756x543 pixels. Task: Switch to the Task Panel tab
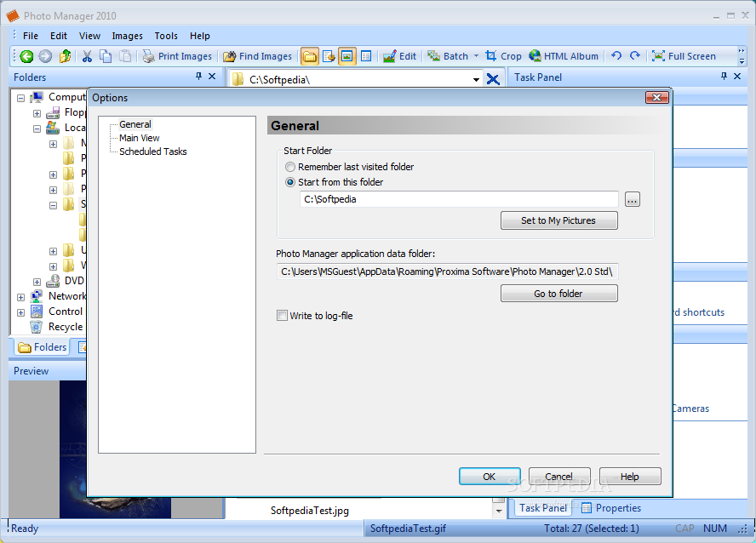(x=543, y=508)
